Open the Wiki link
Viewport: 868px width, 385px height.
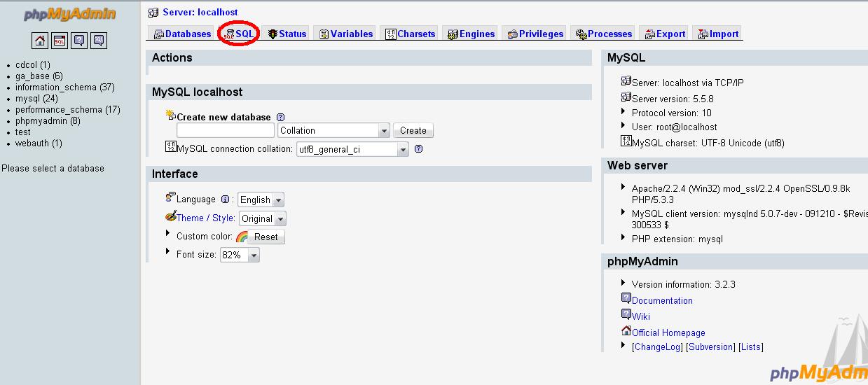pyautogui.click(x=641, y=316)
